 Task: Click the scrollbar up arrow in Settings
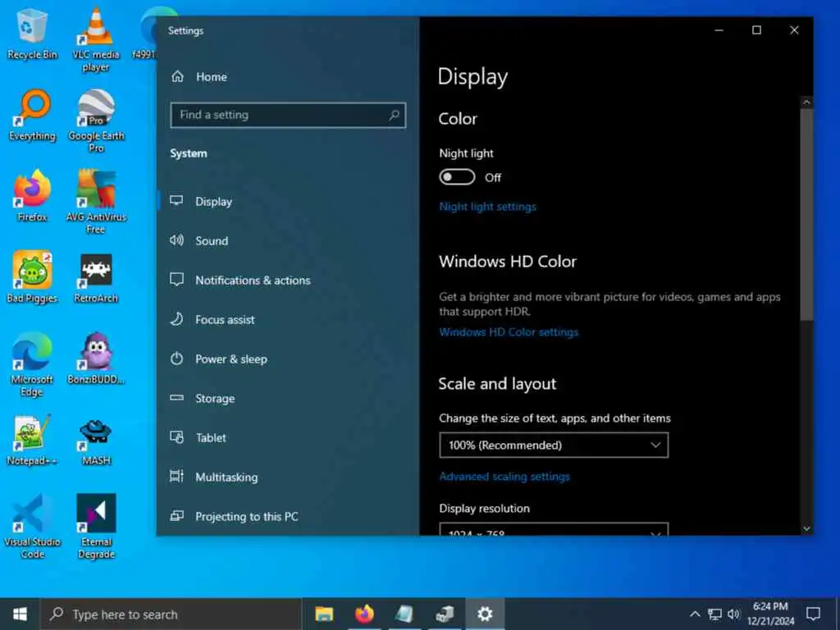[x=807, y=102]
